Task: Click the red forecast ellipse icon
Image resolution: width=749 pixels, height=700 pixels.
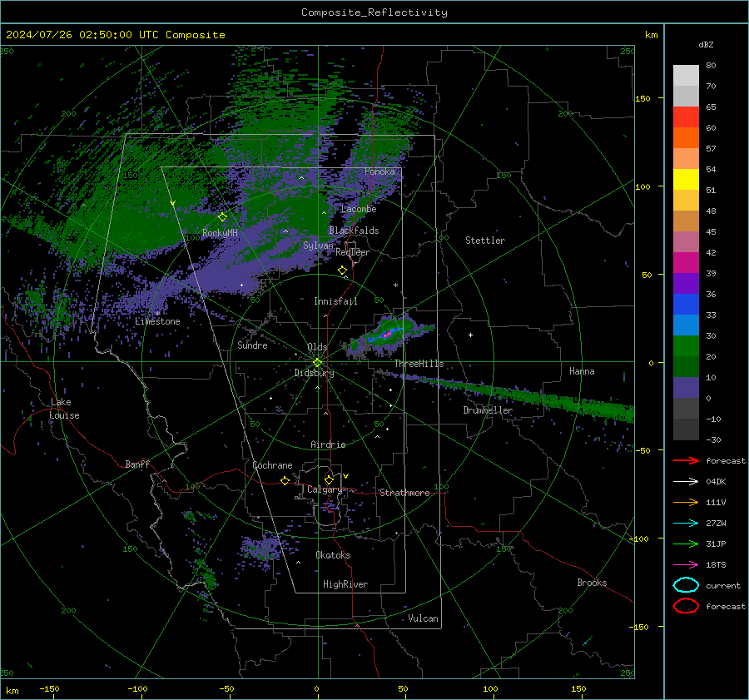Action: click(686, 606)
